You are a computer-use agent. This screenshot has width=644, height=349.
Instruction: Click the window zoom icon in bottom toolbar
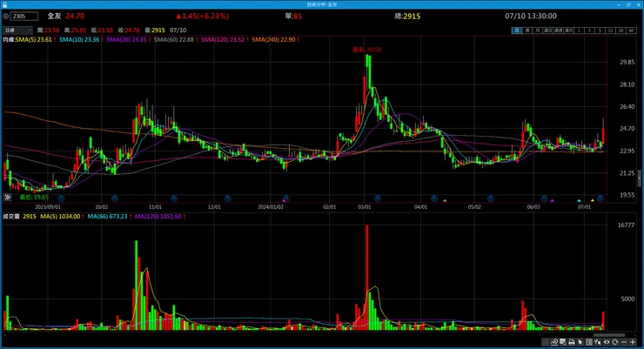click(563, 342)
